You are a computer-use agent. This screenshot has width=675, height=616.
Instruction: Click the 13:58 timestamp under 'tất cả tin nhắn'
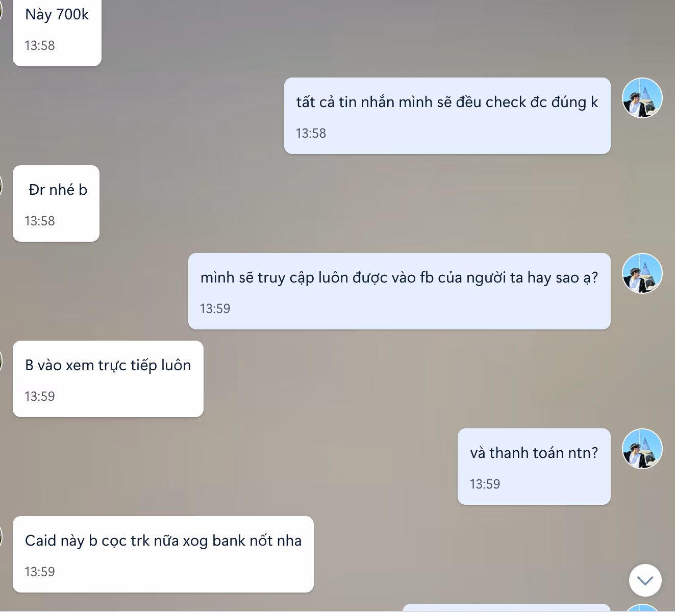[x=311, y=133]
